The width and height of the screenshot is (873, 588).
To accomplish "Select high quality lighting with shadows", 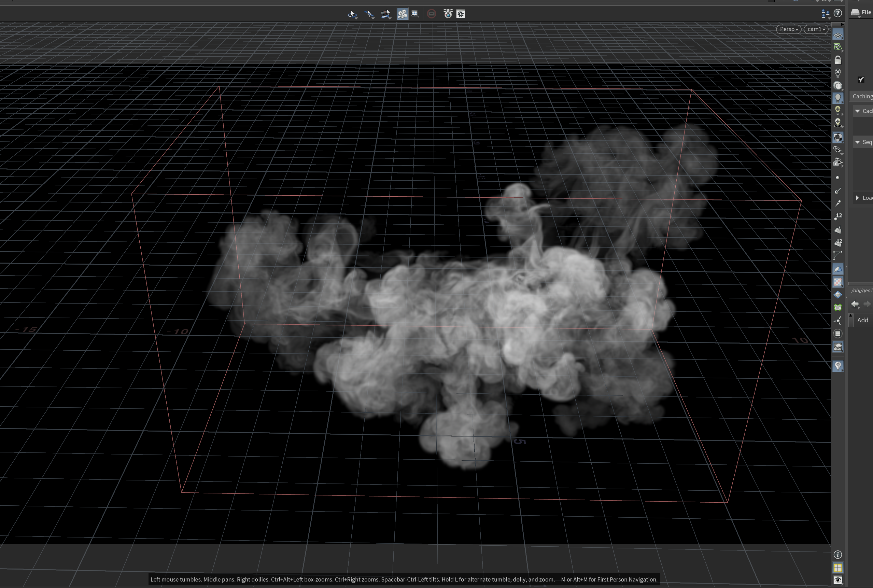I will (838, 123).
